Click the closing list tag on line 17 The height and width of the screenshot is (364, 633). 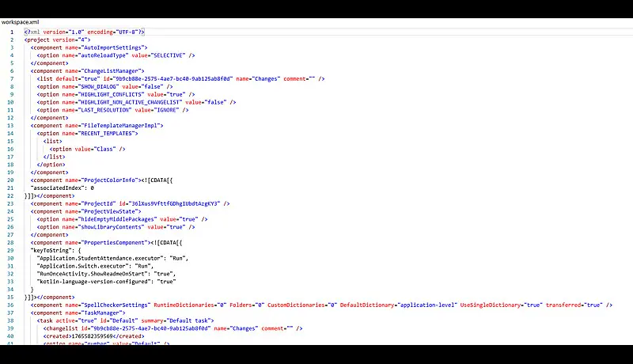54,157
